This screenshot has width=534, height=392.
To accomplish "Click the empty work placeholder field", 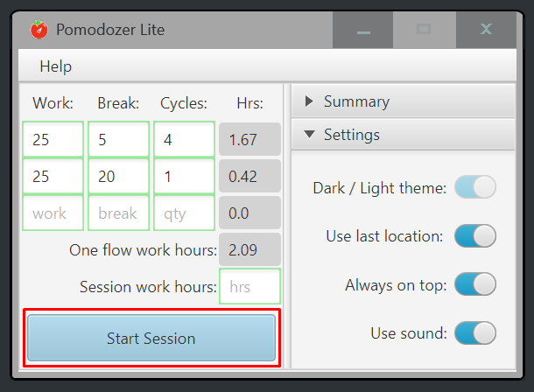I will click(53, 213).
